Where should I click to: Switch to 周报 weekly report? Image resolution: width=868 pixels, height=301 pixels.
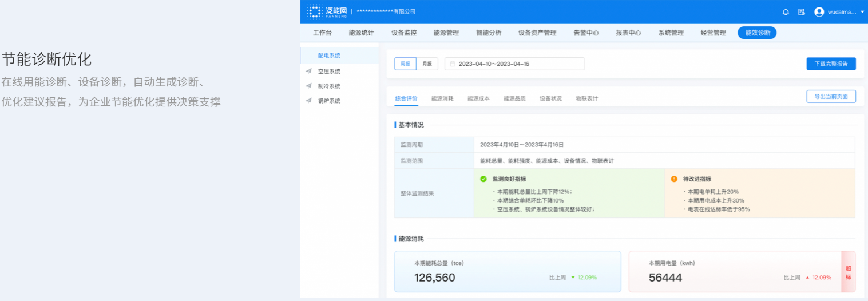point(405,64)
